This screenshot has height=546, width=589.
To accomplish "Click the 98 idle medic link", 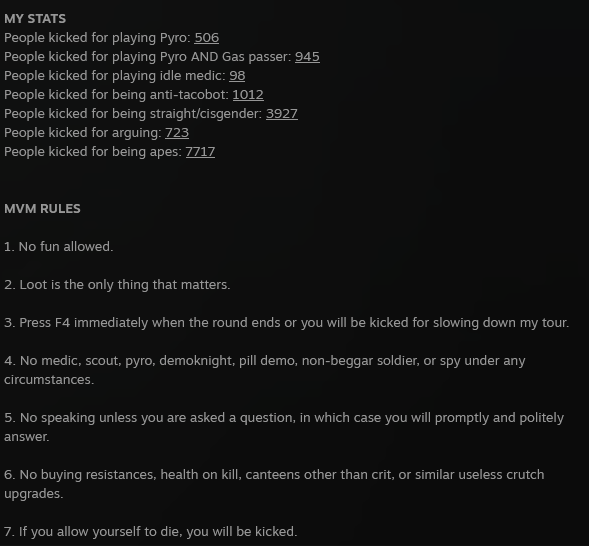I will click(x=237, y=76).
